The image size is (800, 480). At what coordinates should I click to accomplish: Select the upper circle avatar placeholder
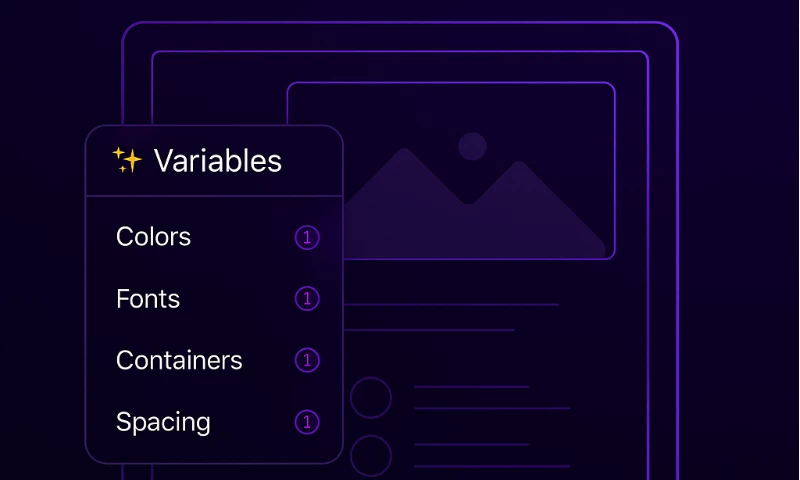coord(371,397)
